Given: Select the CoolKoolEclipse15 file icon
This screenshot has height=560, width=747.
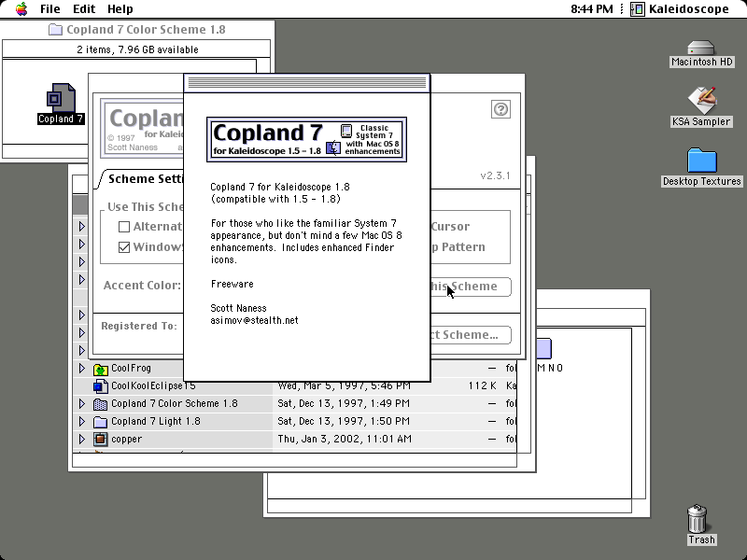Looking at the screenshot, I should pyautogui.click(x=101, y=386).
